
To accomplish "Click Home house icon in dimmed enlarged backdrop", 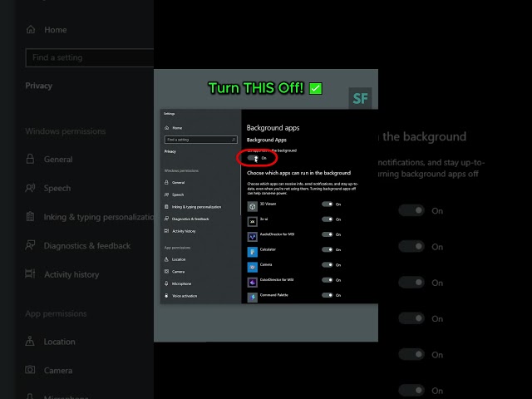I will [31, 30].
